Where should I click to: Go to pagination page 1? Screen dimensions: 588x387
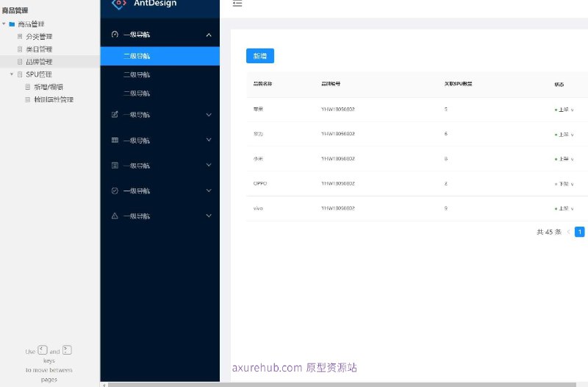point(579,232)
